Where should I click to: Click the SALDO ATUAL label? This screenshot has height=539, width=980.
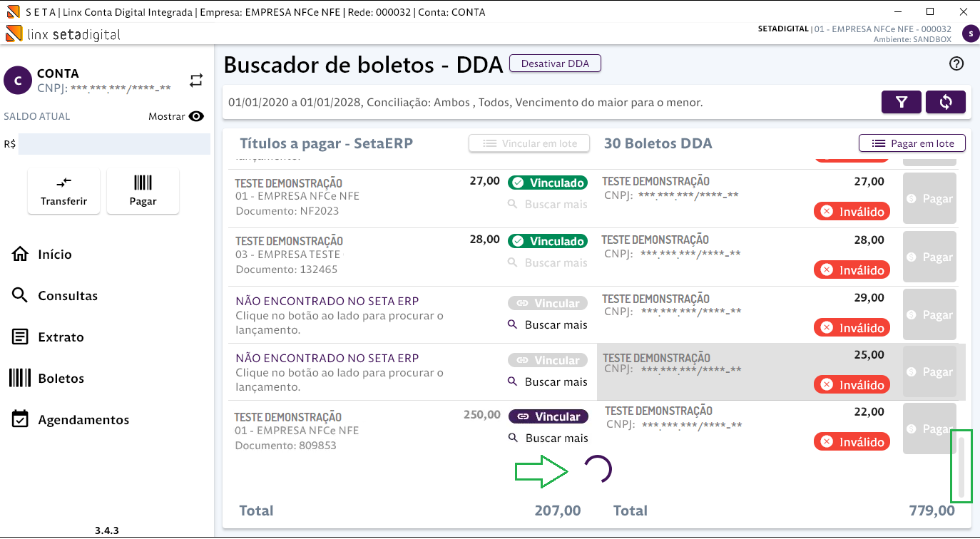(37, 116)
